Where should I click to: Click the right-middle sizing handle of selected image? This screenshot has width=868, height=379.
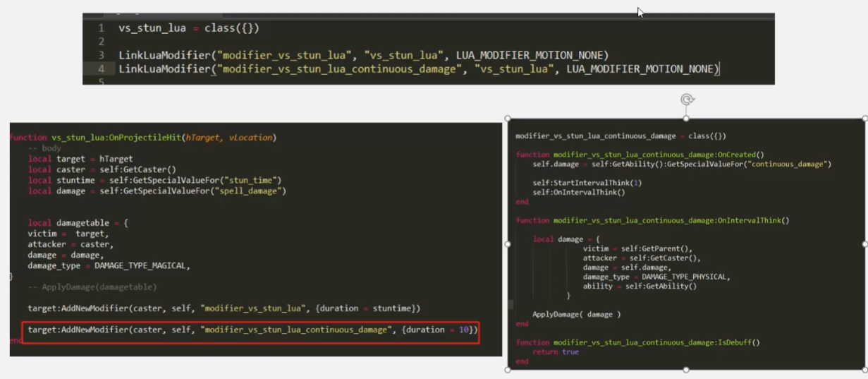click(x=865, y=244)
